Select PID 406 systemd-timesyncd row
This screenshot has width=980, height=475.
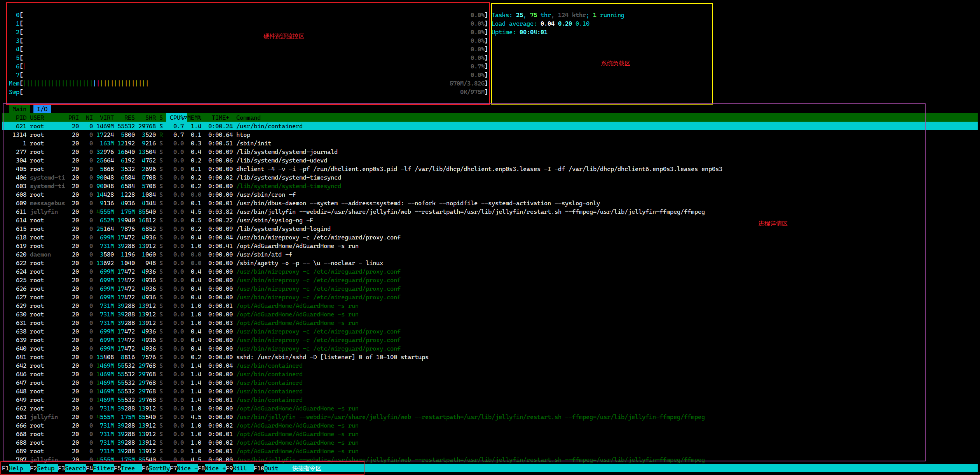pyautogui.click(x=490, y=178)
